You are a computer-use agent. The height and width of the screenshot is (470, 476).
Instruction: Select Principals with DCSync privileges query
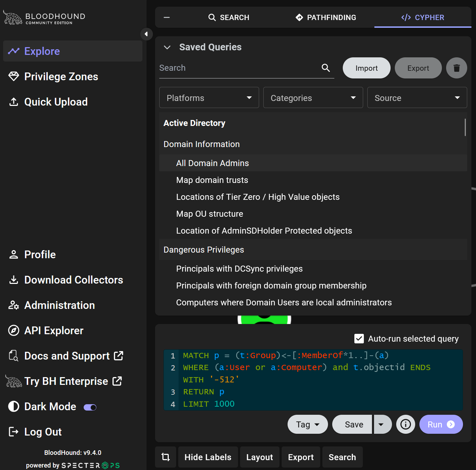click(313, 269)
